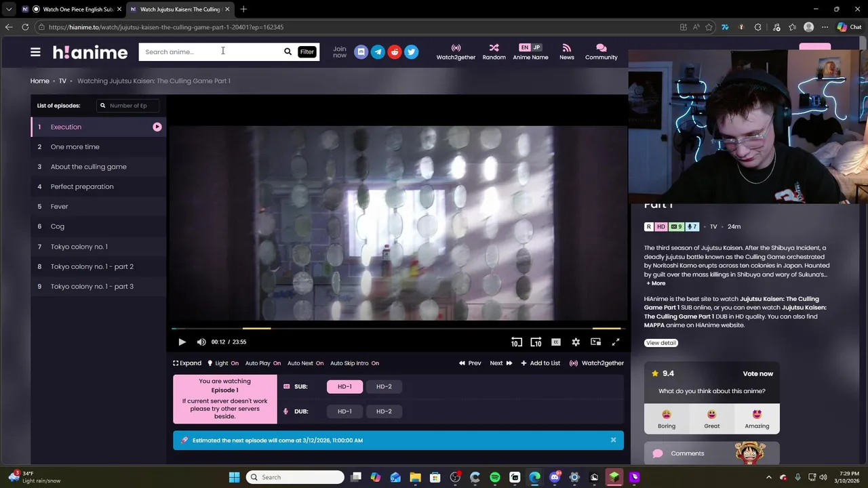Image resolution: width=868 pixels, height=488 pixels.
Task: Click the play indicator on the Execution episode
Action: [x=157, y=127]
